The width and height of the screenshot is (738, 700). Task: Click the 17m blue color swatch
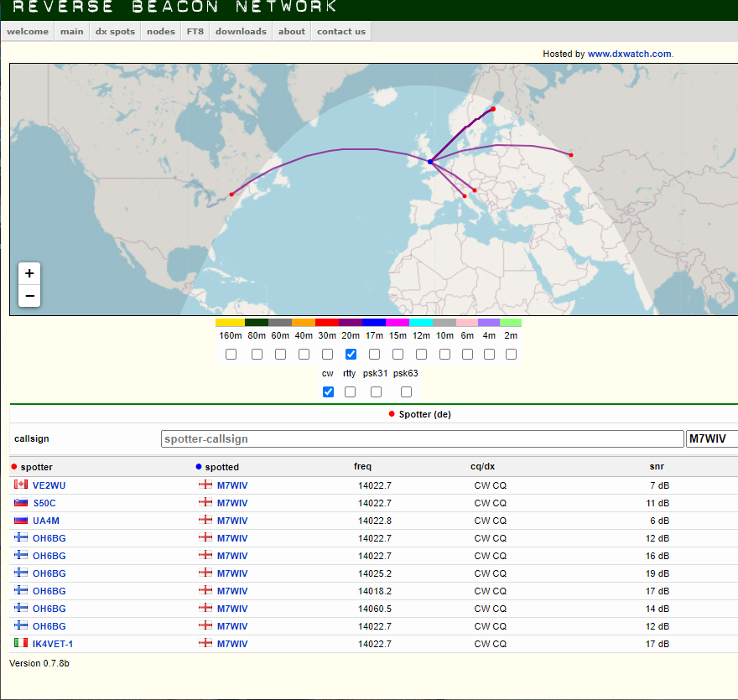pos(374,322)
